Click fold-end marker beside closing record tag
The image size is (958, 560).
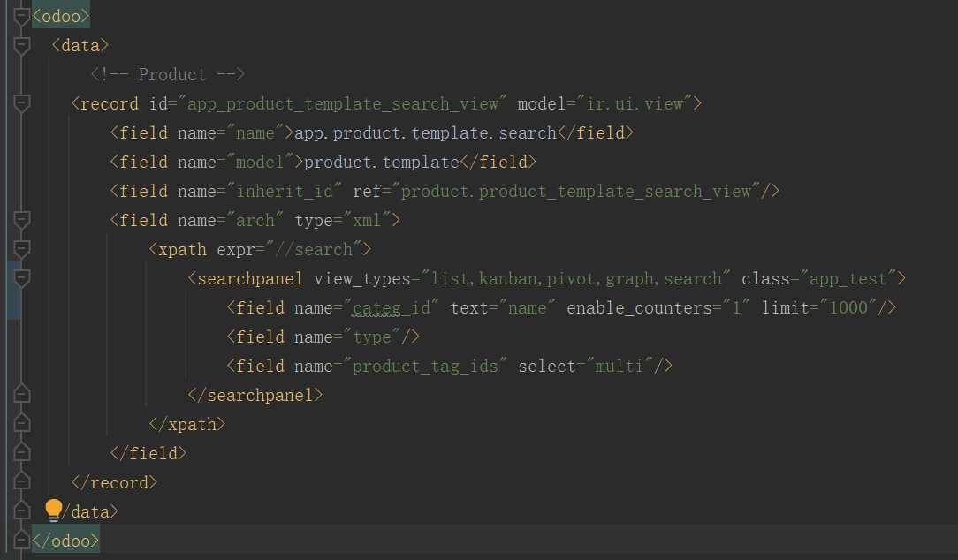22,482
